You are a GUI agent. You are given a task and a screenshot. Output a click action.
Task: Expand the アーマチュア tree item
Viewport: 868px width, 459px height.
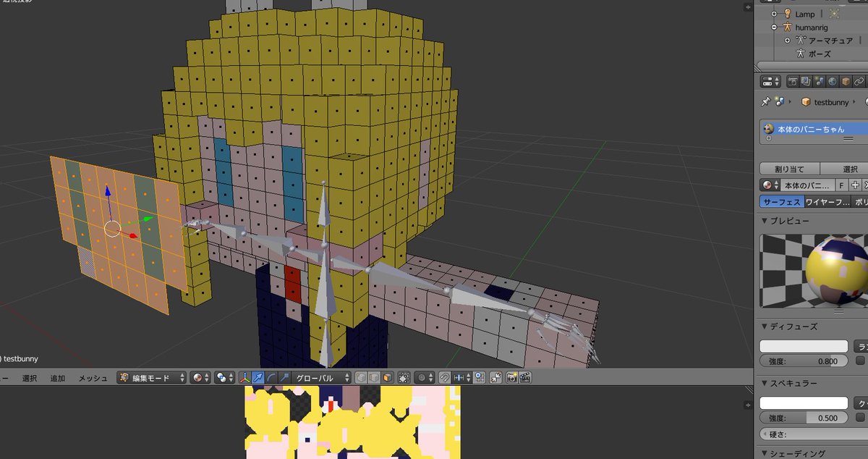point(787,41)
